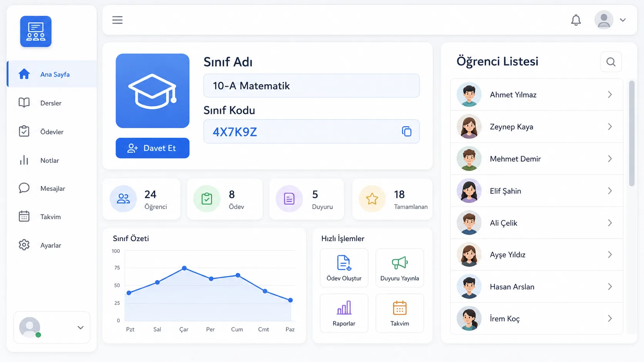Screen dimensions: 644x362
Task: Click the student list scrollbar
Action: pos(632,133)
